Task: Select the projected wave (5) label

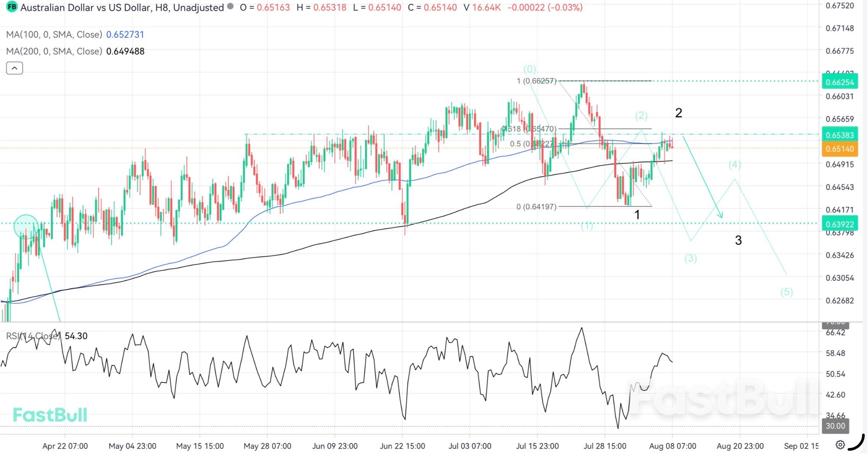Action: 786,292
